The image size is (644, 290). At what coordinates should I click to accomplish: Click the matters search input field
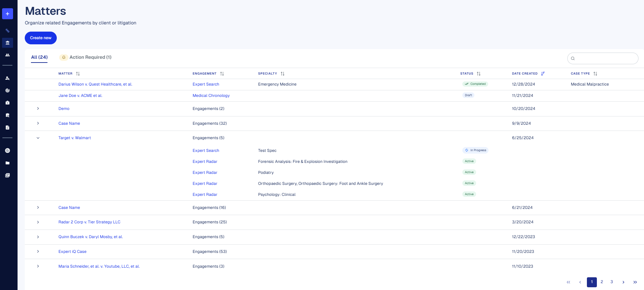605,58
